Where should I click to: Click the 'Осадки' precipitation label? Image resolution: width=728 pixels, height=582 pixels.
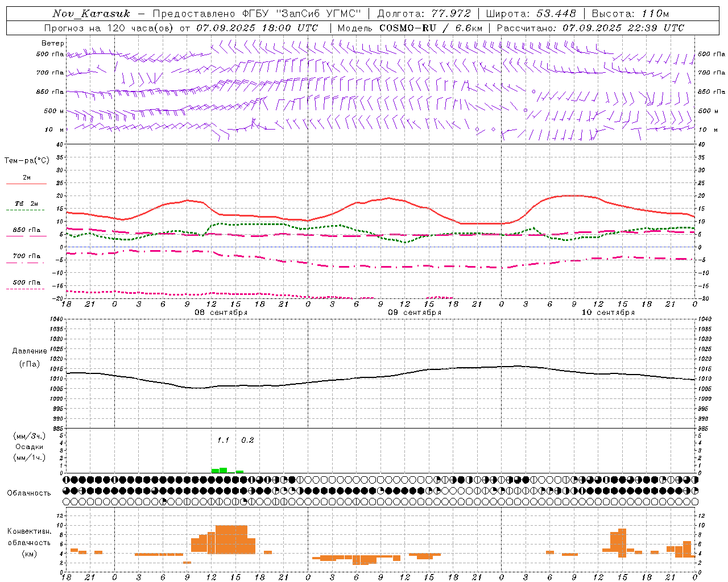tap(30, 447)
